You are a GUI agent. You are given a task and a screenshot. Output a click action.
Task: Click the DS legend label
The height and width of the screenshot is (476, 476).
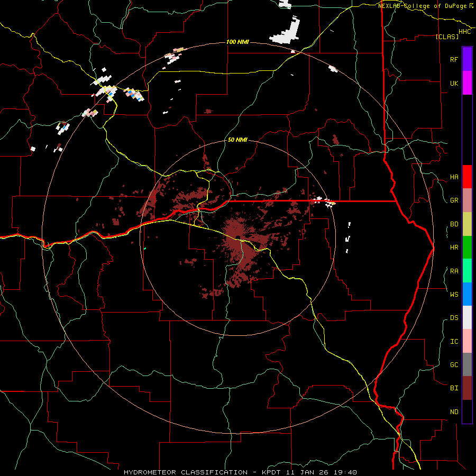[x=454, y=318]
